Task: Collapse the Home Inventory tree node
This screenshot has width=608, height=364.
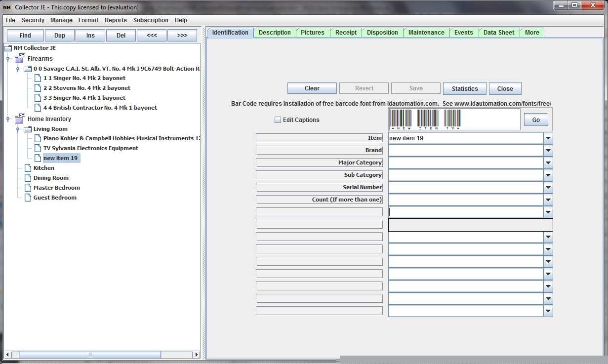Action: click(x=8, y=119)
